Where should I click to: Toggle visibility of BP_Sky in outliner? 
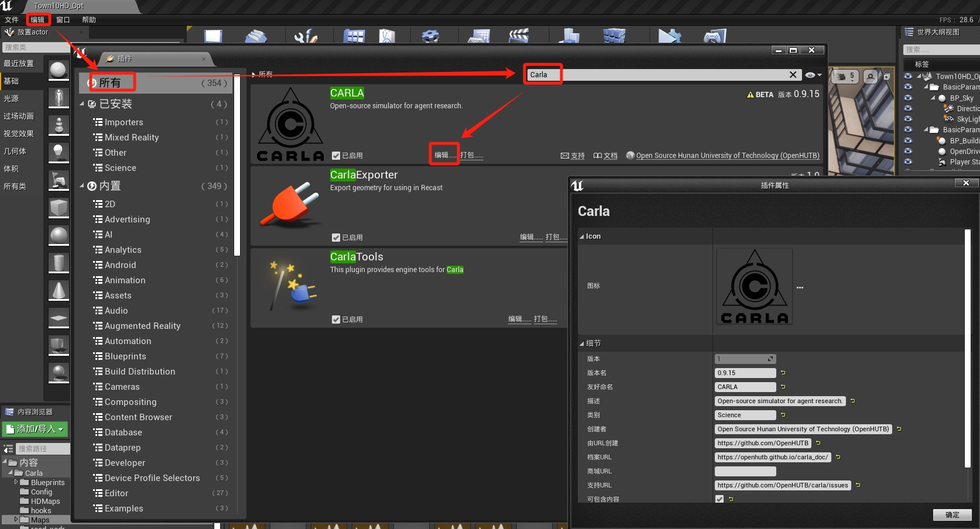[908, 98]
